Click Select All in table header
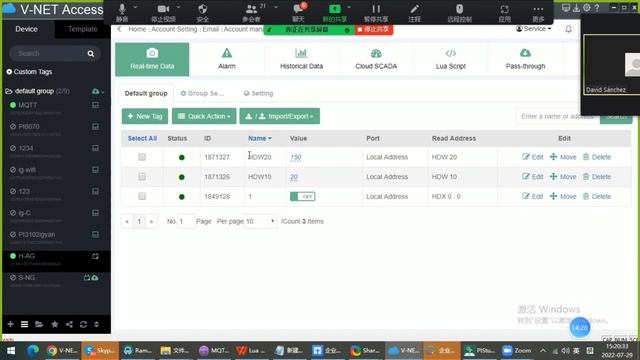Screen dimensions: 640x360 tap(142, 138)
